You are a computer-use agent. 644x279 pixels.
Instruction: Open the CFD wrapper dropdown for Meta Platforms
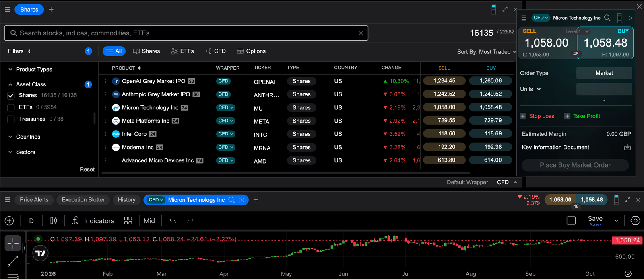225,121
